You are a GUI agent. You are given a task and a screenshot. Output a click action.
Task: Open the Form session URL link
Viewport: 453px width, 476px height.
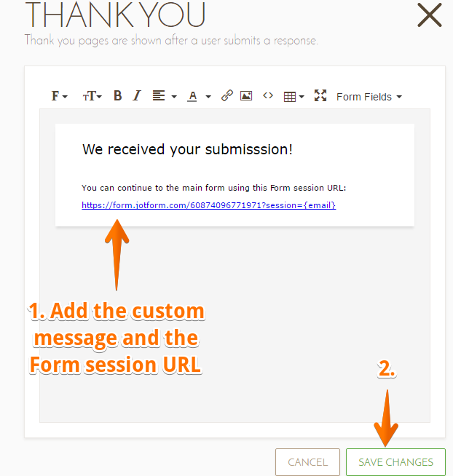click(x=208, y=205)
